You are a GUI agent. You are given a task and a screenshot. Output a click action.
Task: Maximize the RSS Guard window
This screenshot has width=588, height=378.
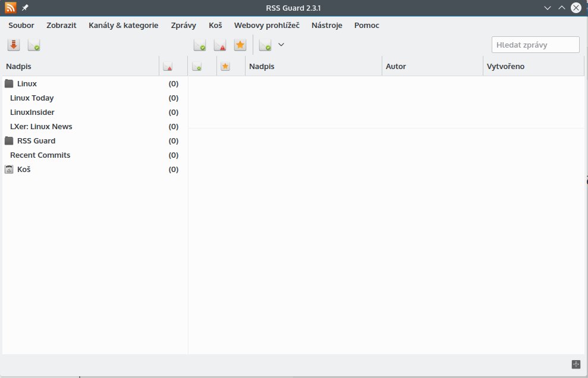point(562,8)
